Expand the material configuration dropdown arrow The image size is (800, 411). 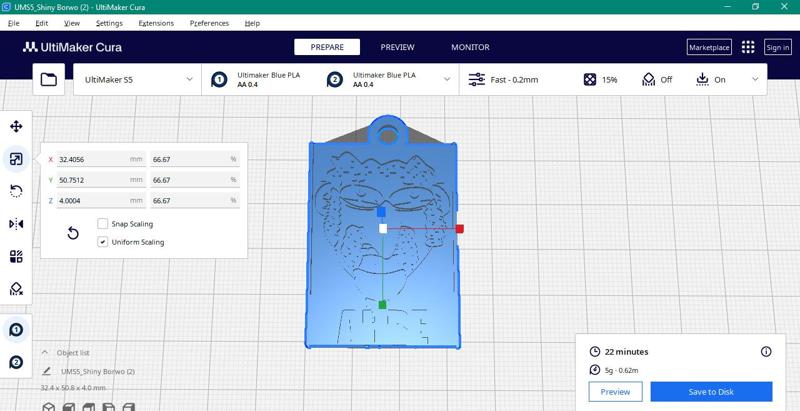tap(447, 80)
